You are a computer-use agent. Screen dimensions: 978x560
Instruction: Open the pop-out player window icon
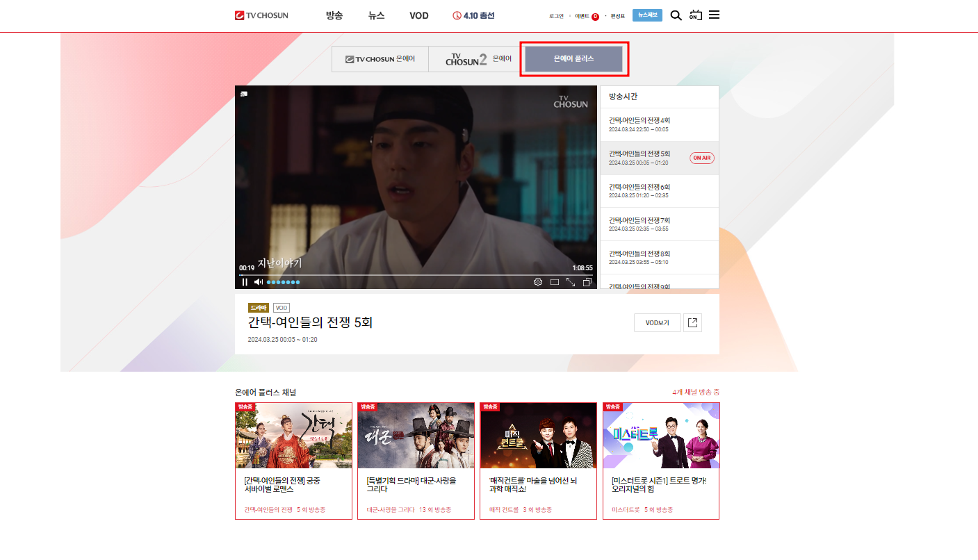587,282
